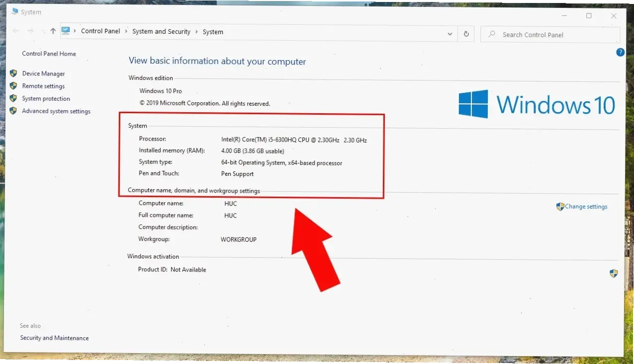
Task: Open Change settings link
Action: pyautogui.click(x=586, y=207)
